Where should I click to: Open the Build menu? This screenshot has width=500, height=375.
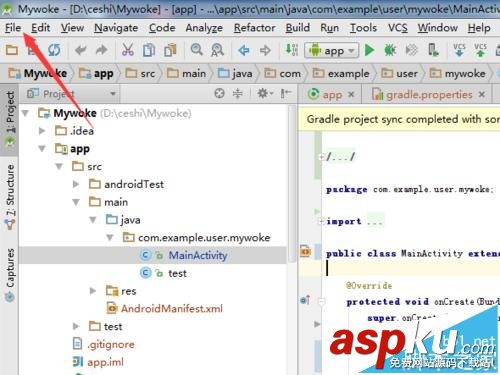coord(298,28)
